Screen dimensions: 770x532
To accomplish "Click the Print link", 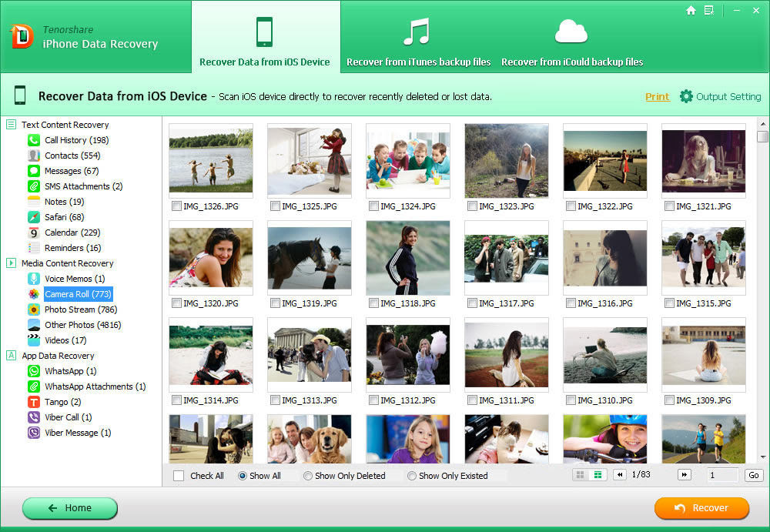I will click(x=657, y=97).
